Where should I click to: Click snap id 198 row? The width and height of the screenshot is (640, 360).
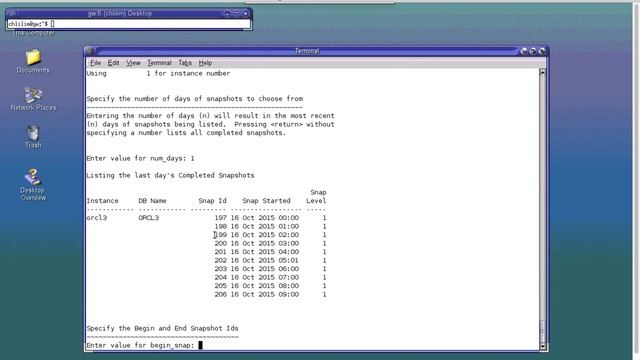pyautogui.click(x=270, y=227)
